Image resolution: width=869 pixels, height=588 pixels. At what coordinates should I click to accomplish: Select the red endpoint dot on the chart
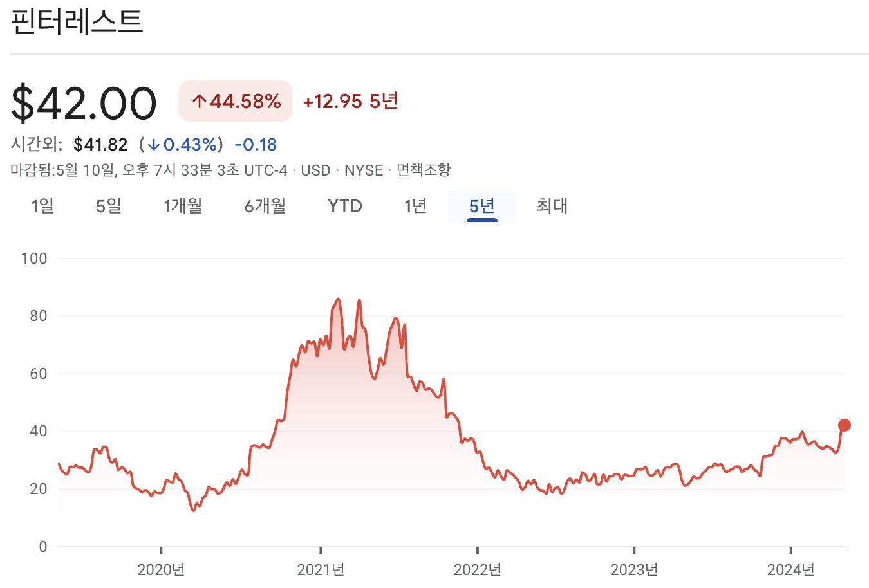click(x=844, y=425)
